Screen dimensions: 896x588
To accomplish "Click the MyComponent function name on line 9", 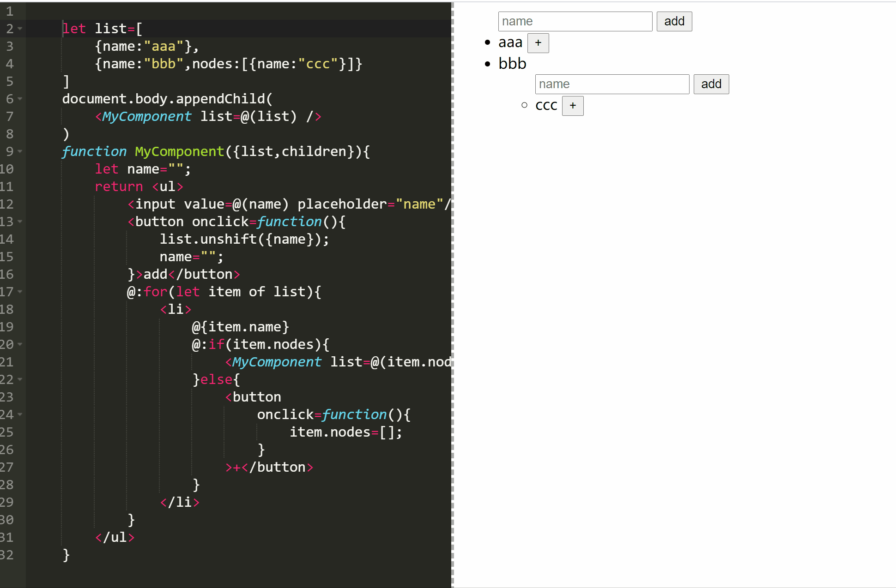I will click(179, 151).
